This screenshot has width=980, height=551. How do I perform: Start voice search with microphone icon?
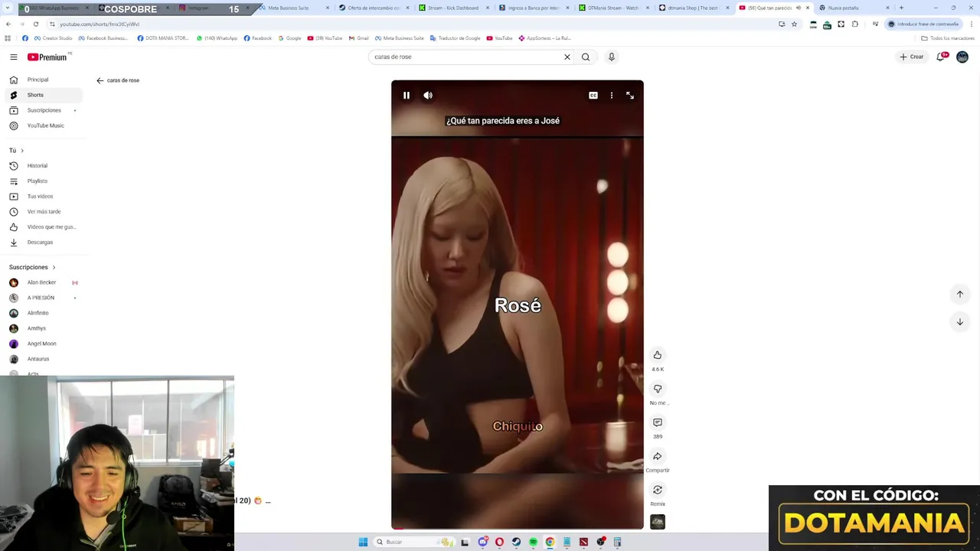[611, 57]
